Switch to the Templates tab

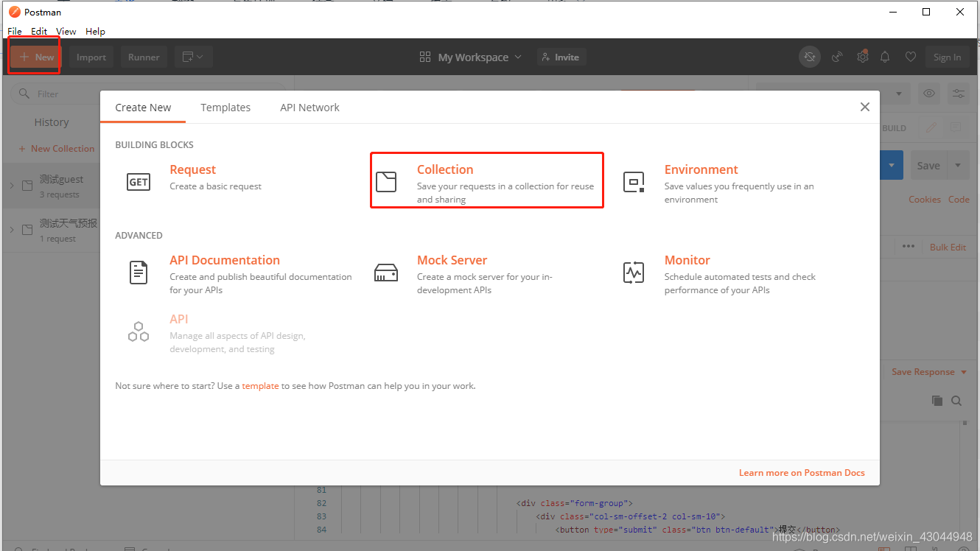(225, 108)
